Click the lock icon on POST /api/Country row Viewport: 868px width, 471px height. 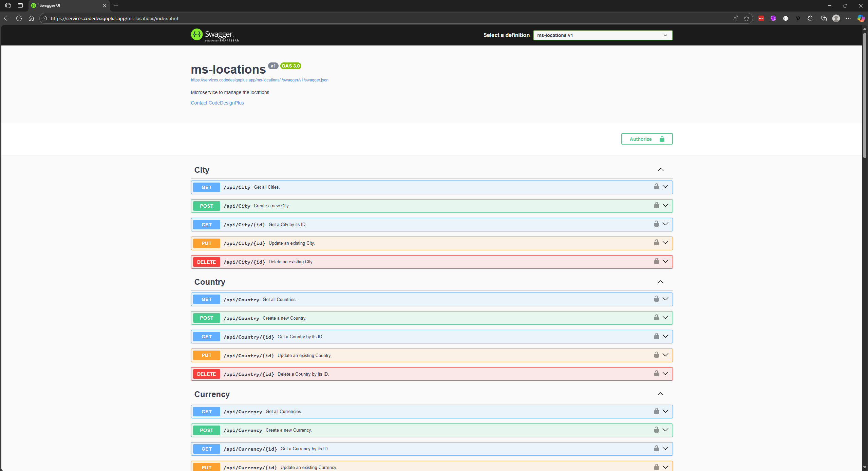pyautogui.click(x=656, y=318)
